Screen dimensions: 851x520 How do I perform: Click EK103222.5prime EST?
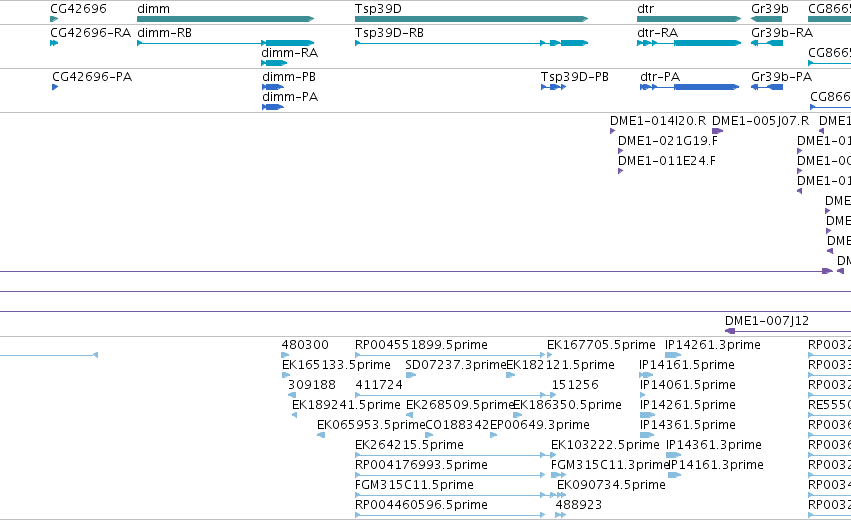(x=554, y=455)
